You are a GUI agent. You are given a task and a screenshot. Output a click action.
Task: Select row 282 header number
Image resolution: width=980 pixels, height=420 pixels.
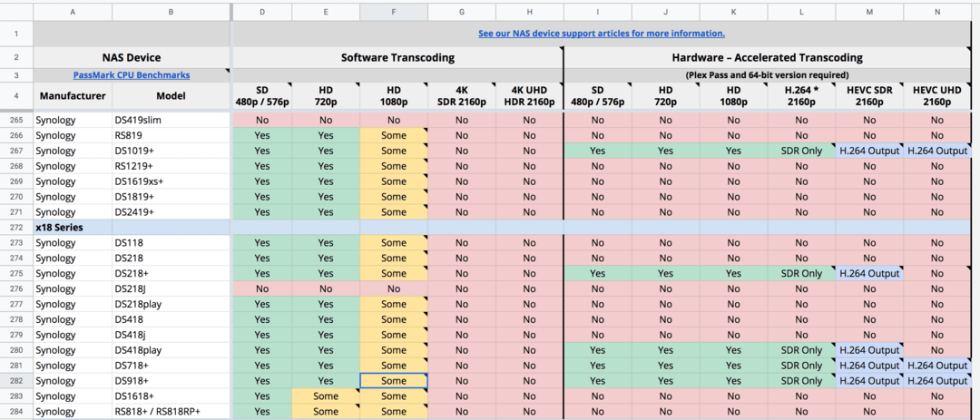coord(15,381)
